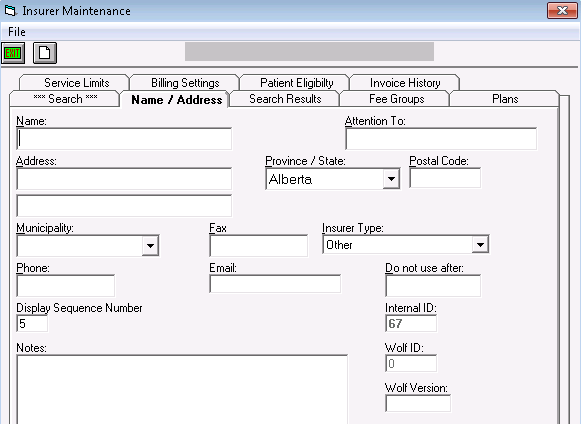Select the Patient Eligibilty tab

296,83
